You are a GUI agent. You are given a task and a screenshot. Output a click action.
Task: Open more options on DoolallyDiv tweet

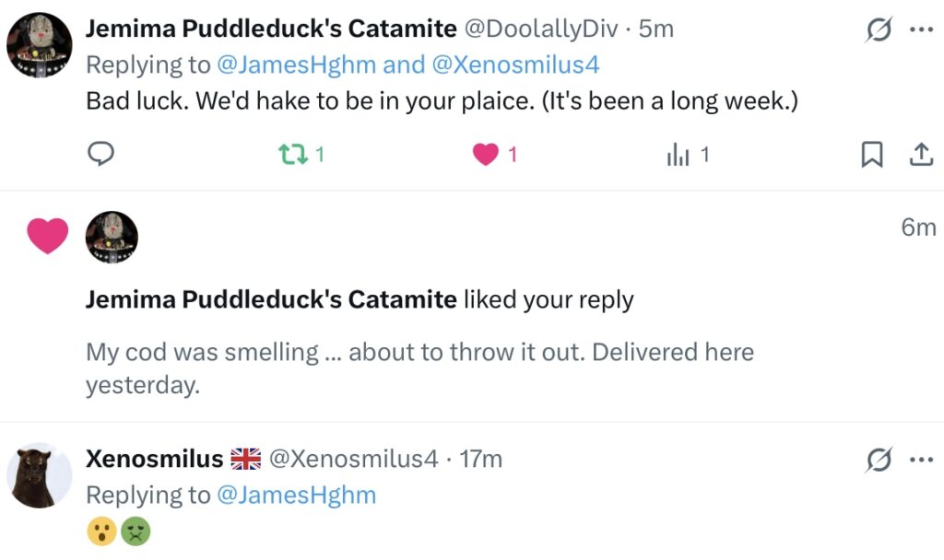[x=921, y=29]
